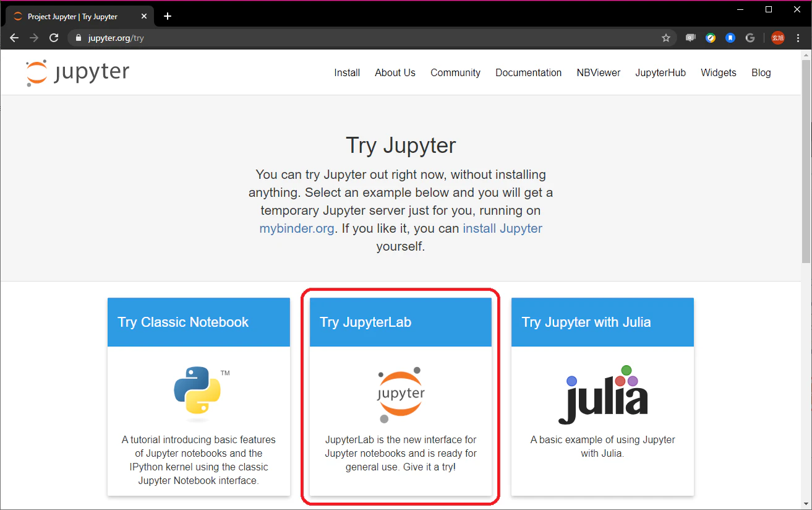
Task: Open the grey speech-bubble camera extension
Action: tap(691, 38)
